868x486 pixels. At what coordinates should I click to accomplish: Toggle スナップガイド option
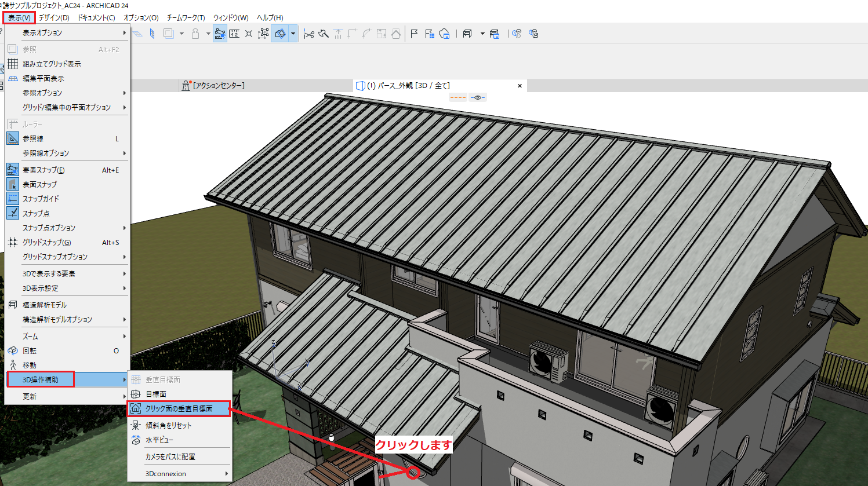[67, 199]
